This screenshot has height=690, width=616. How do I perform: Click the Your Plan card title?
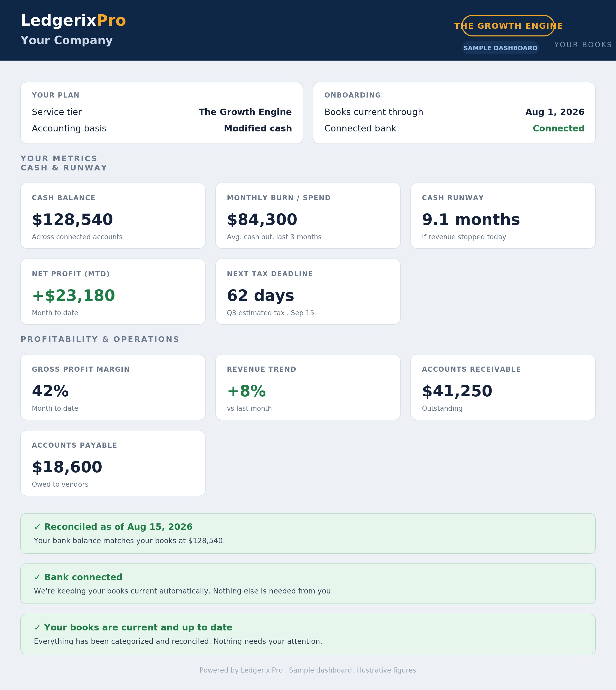pos(55,95)
